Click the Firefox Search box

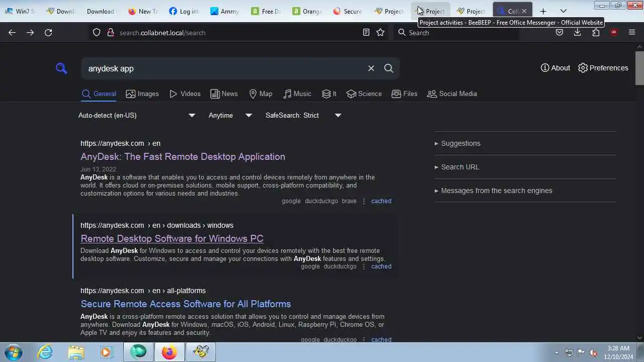tap(457, 32)
